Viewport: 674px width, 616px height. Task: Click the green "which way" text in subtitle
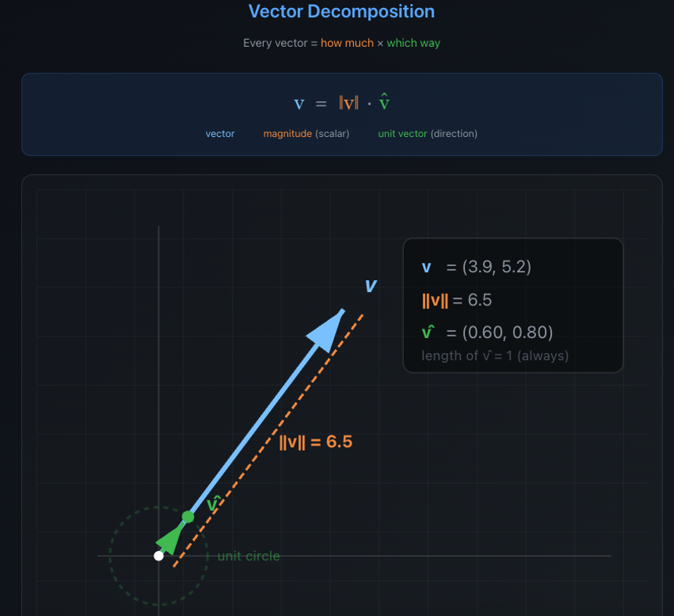point(413,43)
